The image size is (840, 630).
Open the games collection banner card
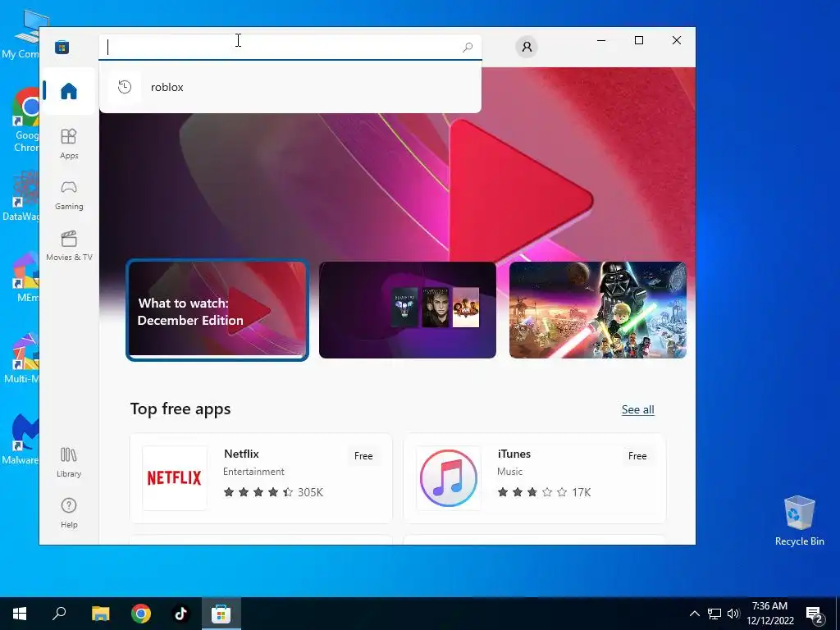(x=408, y=310)
